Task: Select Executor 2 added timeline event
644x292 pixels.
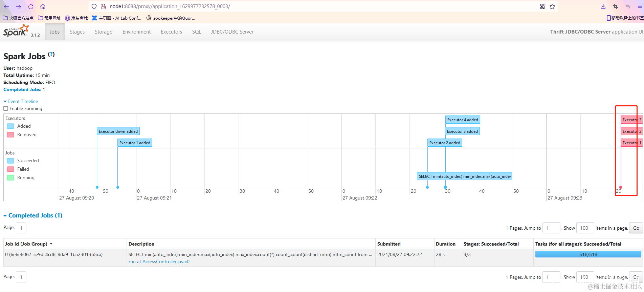Action: [445, 143]
